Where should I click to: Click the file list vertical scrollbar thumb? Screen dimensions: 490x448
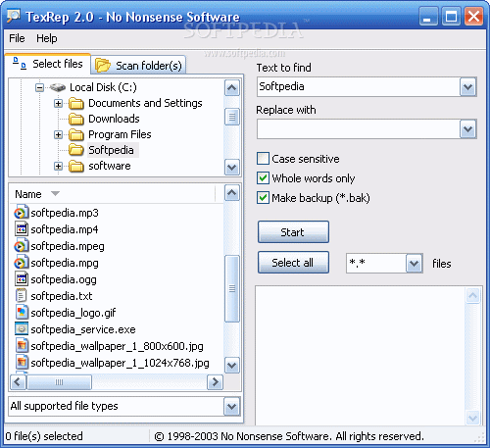(232, 289)
